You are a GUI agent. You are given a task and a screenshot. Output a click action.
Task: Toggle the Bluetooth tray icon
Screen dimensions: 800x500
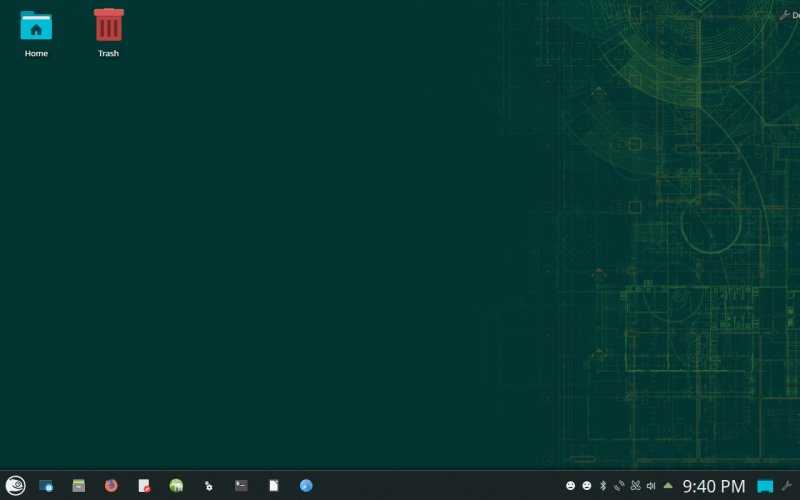pyautogui.click(x=603, y=486)
